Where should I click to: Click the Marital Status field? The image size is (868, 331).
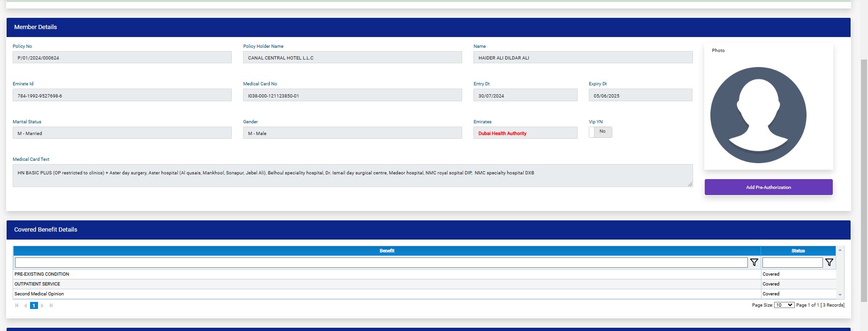point(122,133)
